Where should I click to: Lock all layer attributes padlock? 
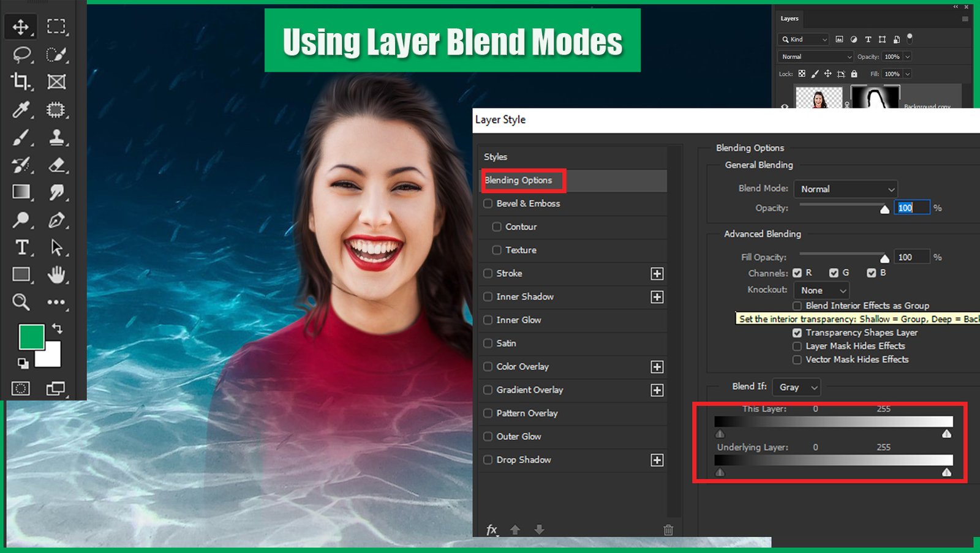tap(854, 73)
